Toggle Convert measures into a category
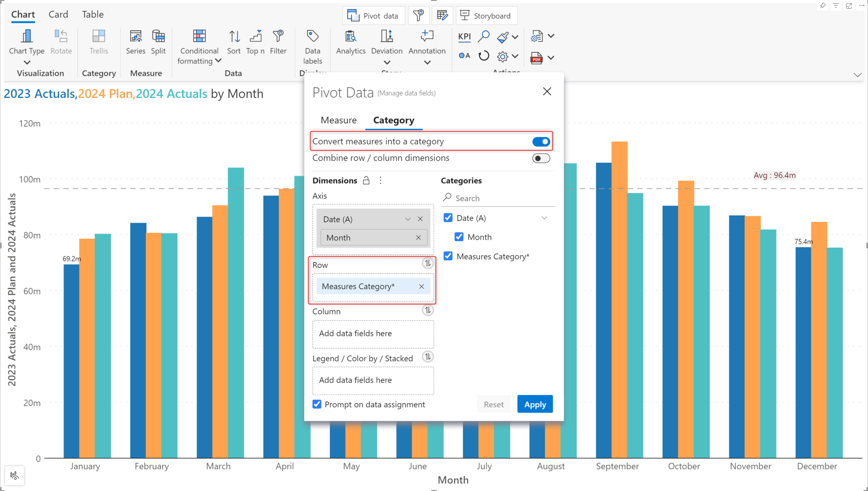 click(541, 142)
